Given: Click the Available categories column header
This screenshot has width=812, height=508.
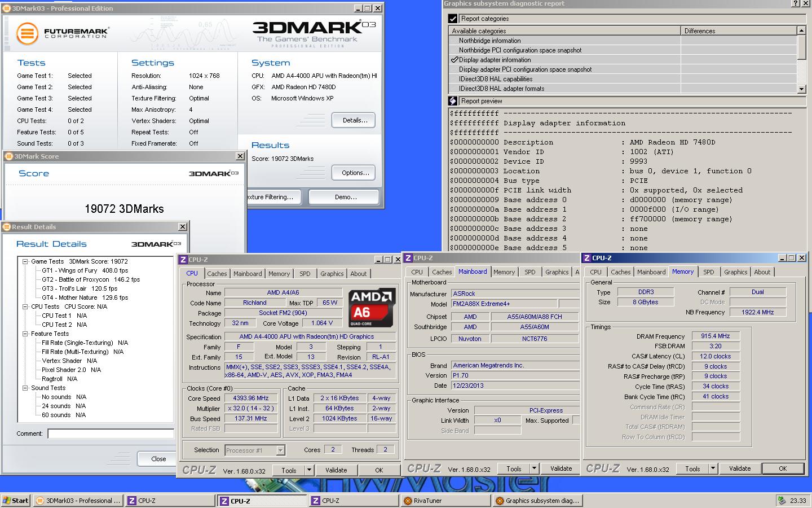Looking at the screenshot, I should [x=564, y=31].
